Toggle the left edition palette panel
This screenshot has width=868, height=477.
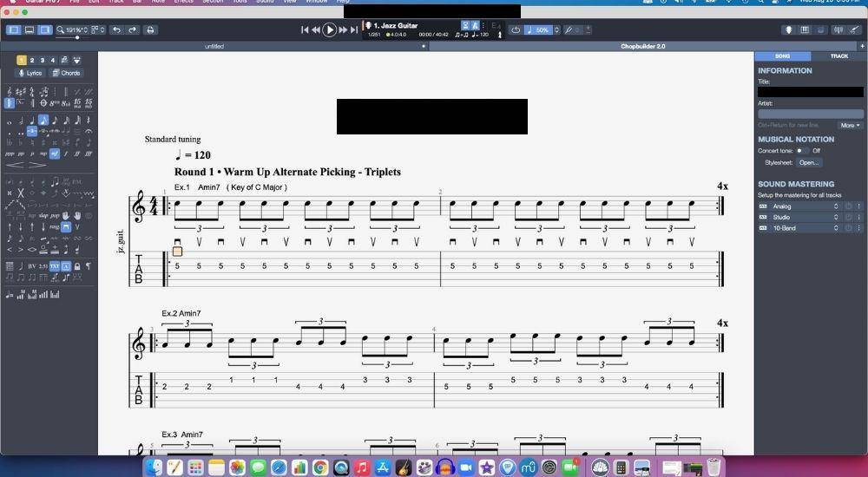coord(14,29)
